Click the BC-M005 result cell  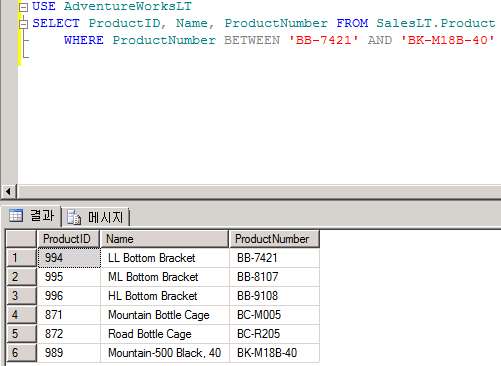pos(274,315)
